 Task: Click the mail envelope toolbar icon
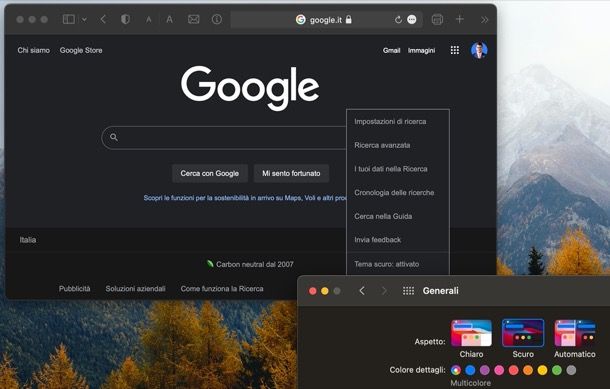[194, 19]
